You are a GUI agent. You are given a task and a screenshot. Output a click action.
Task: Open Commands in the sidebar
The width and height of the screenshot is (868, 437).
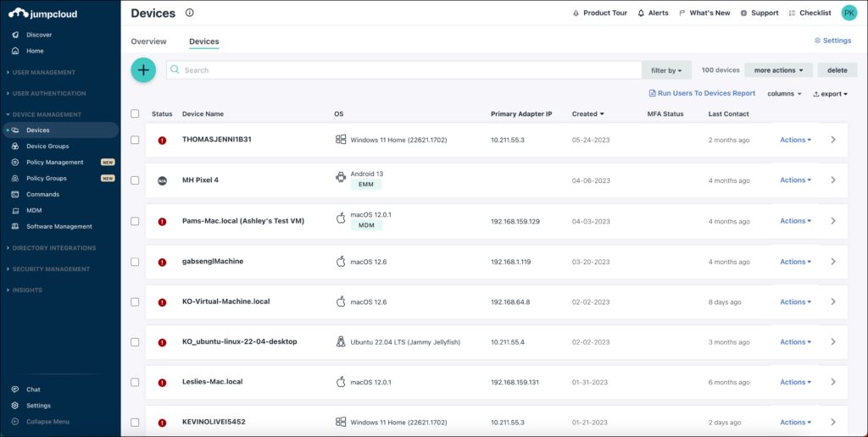coord(42,195)
